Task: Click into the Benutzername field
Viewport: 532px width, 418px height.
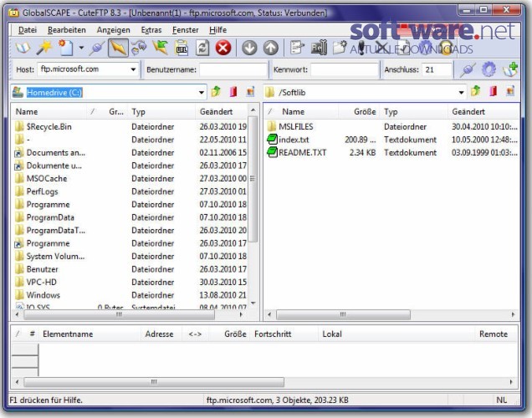Action: tap(233, 70)
